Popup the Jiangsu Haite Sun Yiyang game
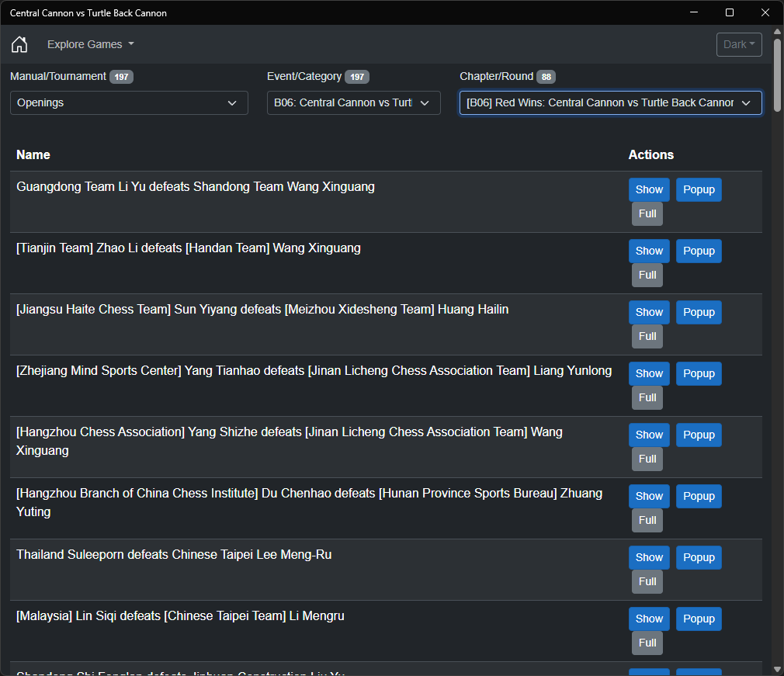The height and width of the screenshot is (676, 784). pos(699,313)
